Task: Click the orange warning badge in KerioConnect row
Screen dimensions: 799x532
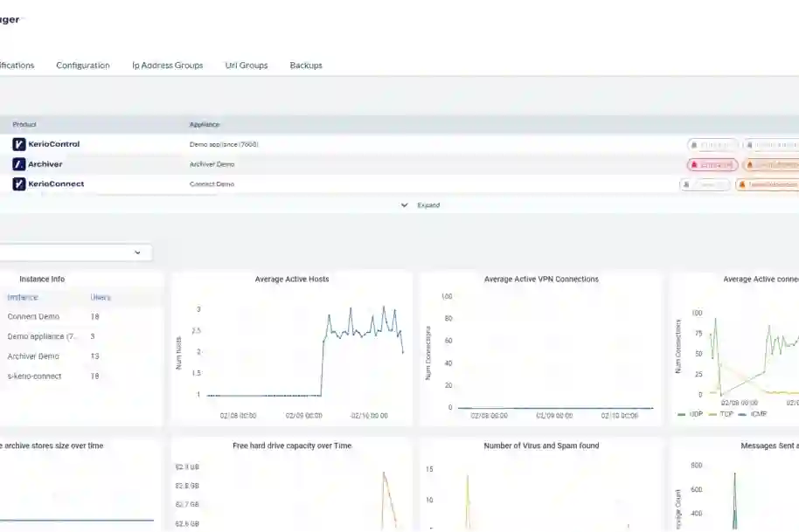Action: point(768,185)
